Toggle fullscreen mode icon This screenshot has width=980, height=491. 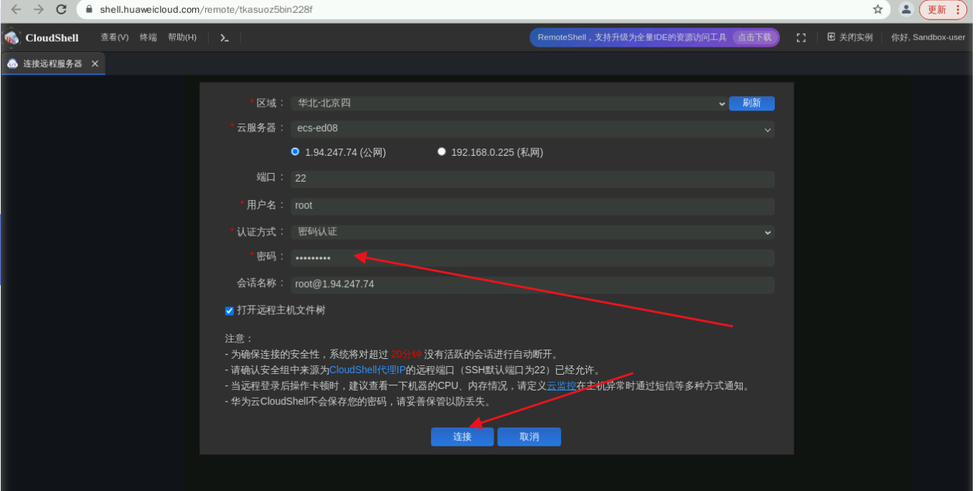click(x=801, y=37)
